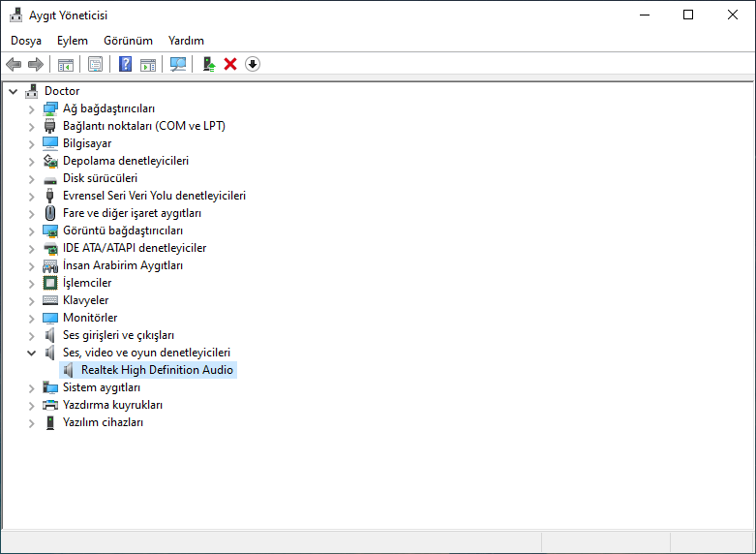The width and height of the screenshot is (756, 554).
Task: Click the Evrensel Seri Veri Yolu USB icon
Action: point(50,196)
